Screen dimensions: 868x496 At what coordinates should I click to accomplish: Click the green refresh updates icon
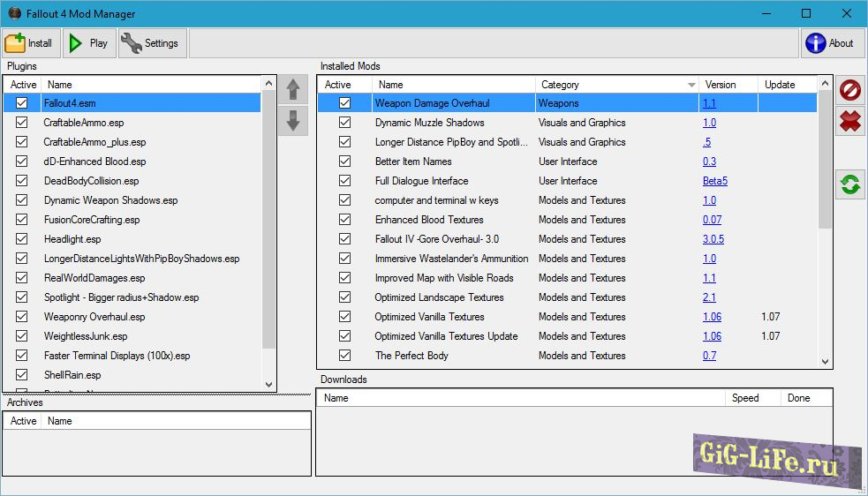coord(849,184)
